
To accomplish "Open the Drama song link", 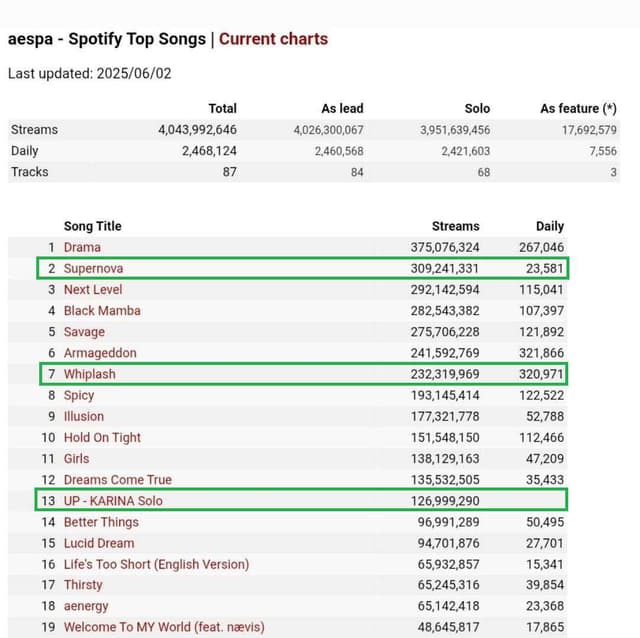I will (82, 247).
